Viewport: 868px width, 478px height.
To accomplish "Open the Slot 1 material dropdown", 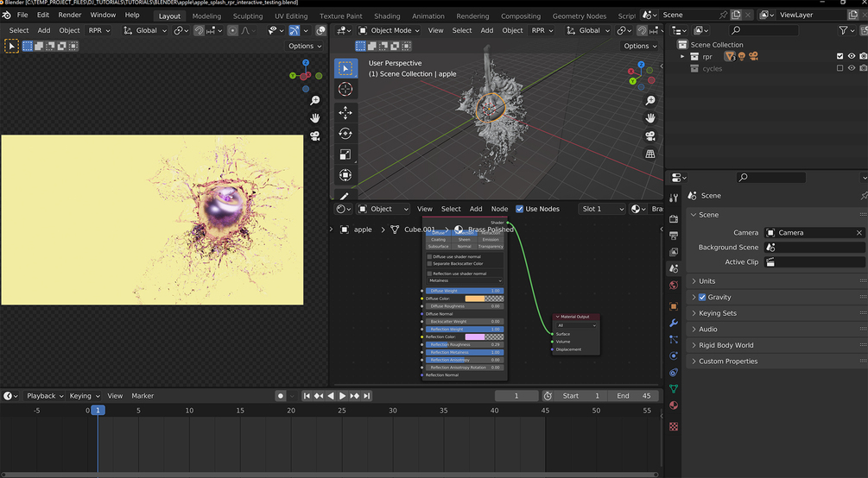I will point(602,209).
